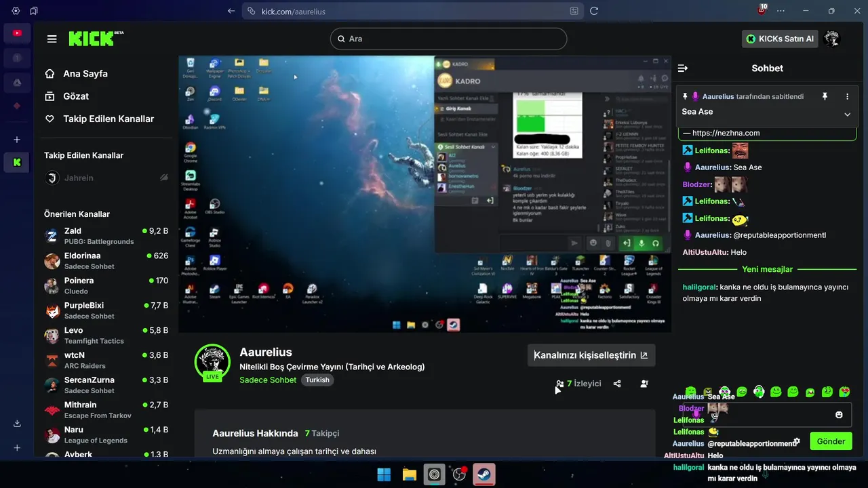Click the stream video player
The image size is (868, 488).
425,194
